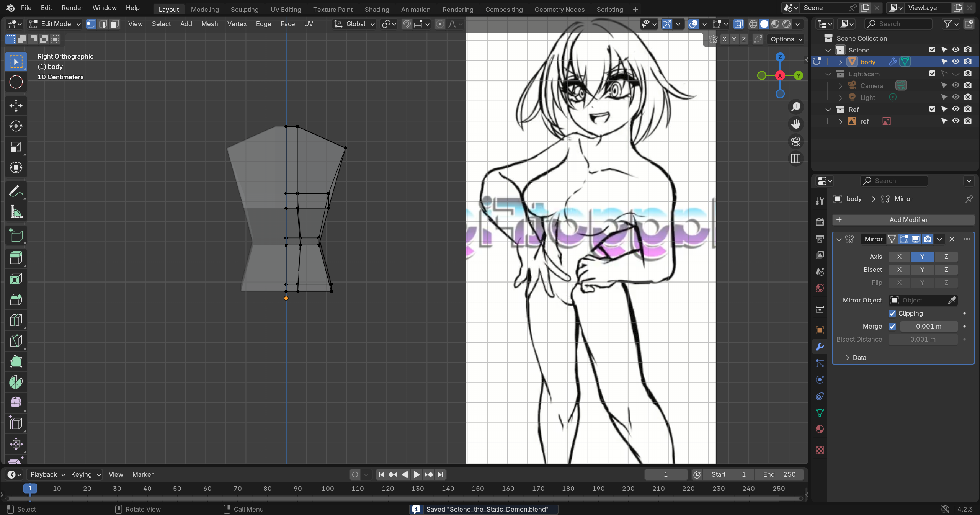The width and height of the screenshot is (980, 515).
Task: Open the Playback dropdown
Action: tap(47, 474)
